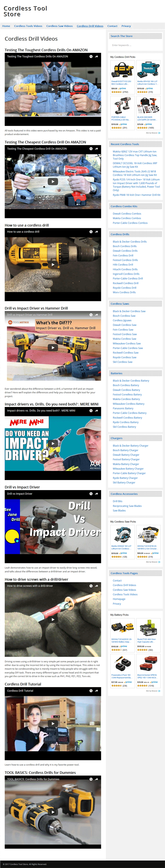Viewport: 165px width, 868px height.
Task: Click Share icon on How to drive screws video
Action: 97,586
